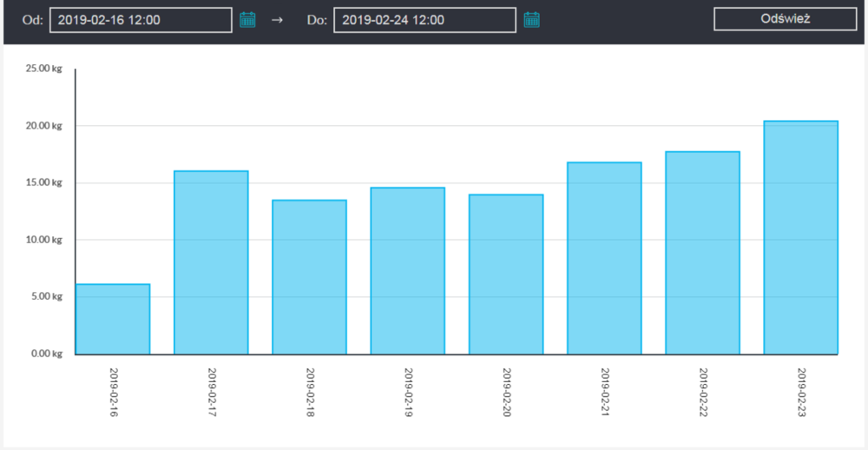This screenshot has width=868, height=450.
Task: Click the Odśwież refresh button
Action: click(785, 19)
